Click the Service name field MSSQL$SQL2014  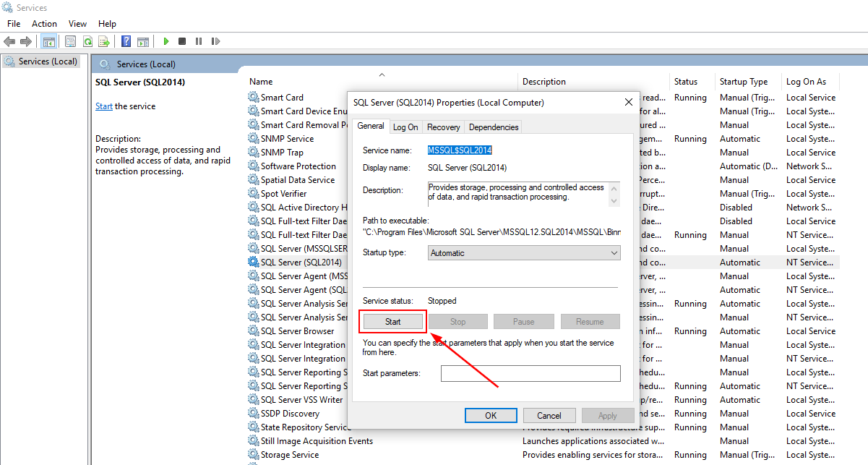click(x=460, y=150)
